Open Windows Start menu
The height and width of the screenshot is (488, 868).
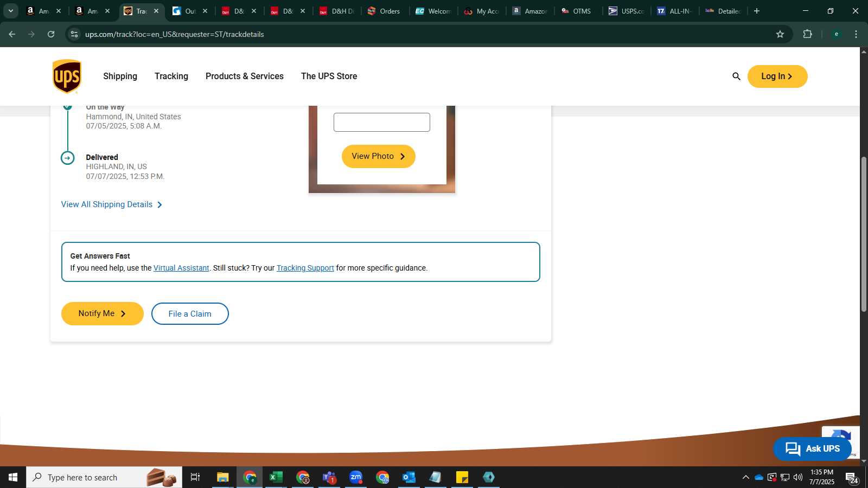coord(13,477)
